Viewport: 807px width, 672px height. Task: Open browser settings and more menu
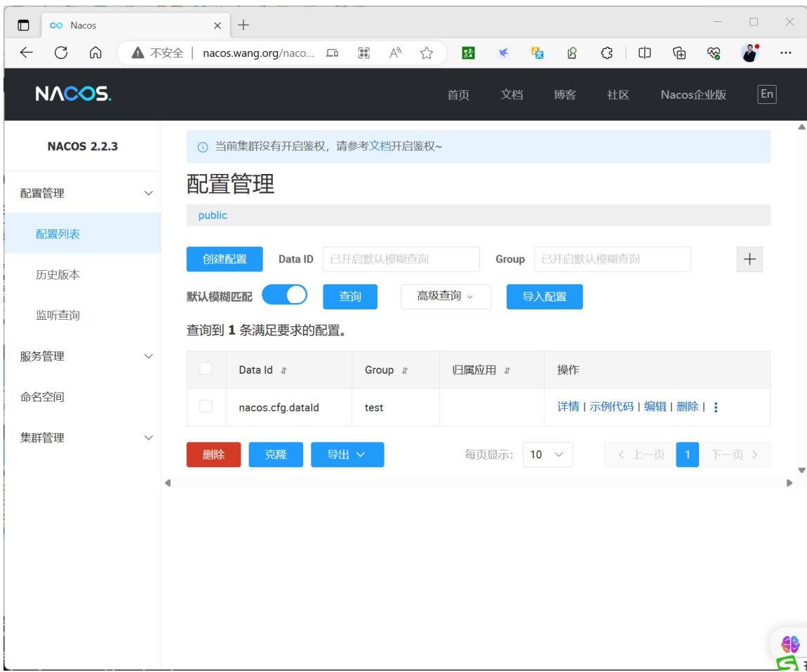pyautogui.click(x=785, y=53)
